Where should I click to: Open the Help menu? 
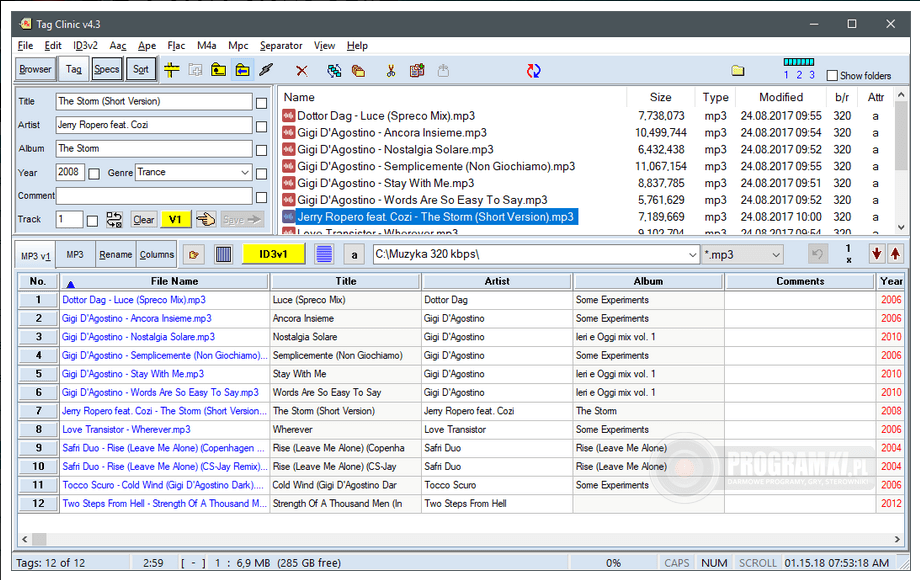point(357,46)
